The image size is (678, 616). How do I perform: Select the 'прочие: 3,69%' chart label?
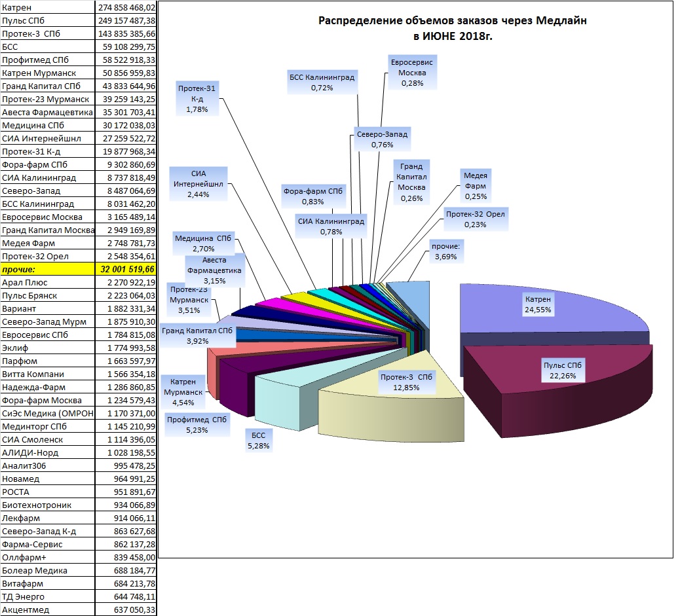pyautogui.click(x=446, y=251)
